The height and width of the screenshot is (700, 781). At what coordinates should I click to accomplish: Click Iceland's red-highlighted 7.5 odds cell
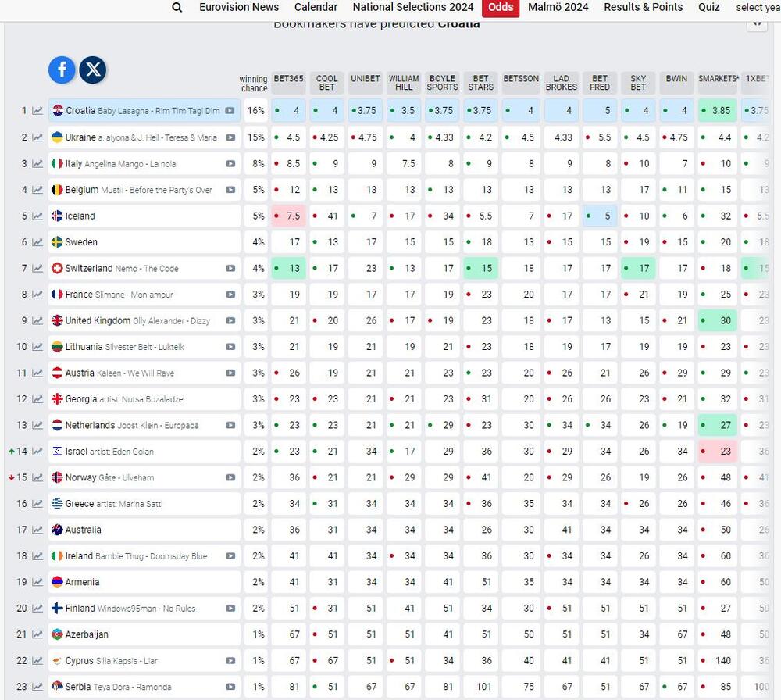pos(289,216)
